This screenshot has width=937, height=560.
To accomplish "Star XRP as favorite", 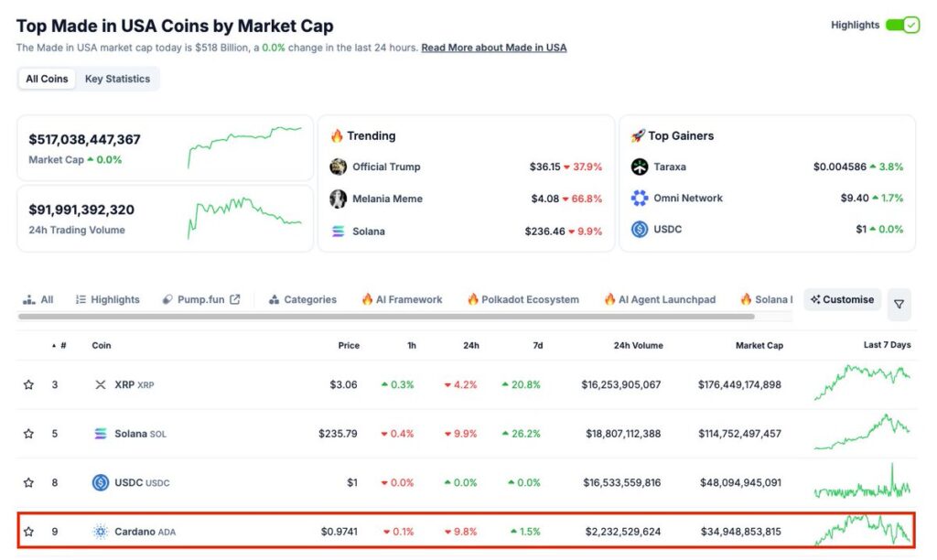I will pyautogui.click(x=28, y=384).
